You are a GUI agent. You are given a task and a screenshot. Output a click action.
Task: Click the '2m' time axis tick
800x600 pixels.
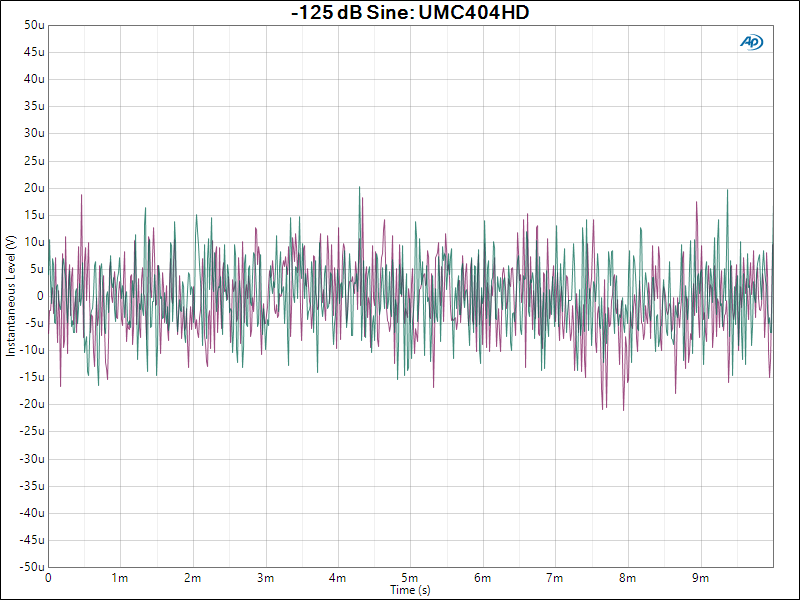[192, 578]
